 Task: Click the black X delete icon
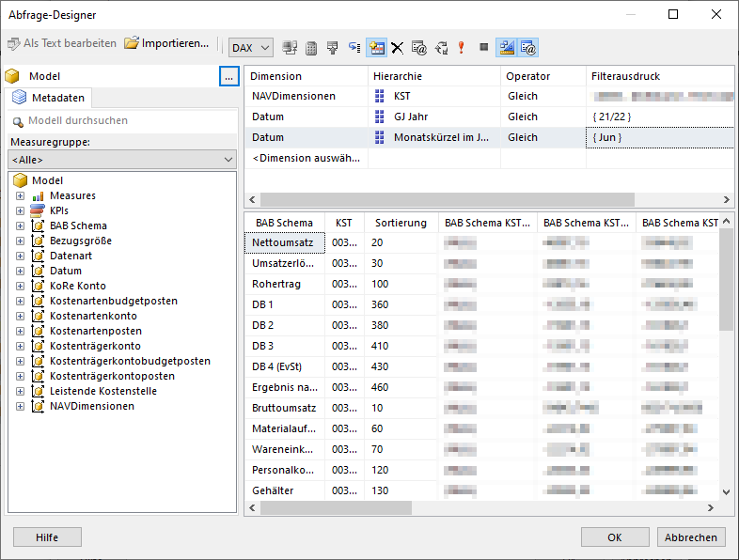coord(398,48)
